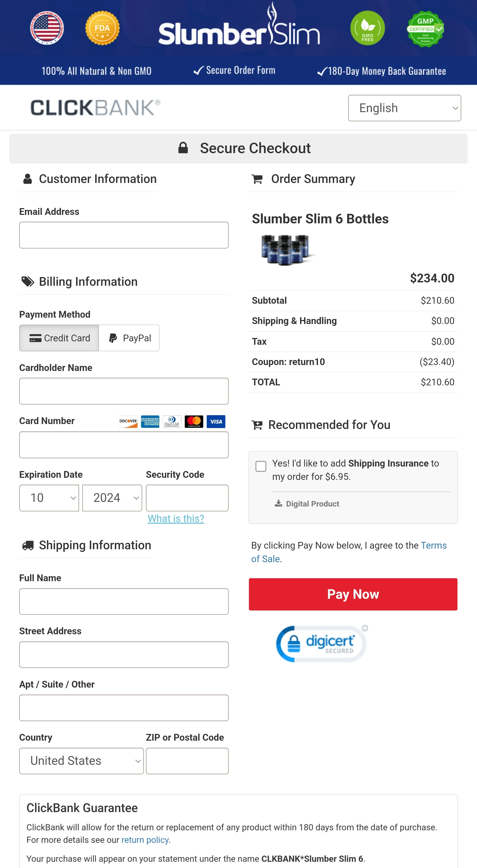Click the American Express card icon
The image size is (477, 868).
[x=150, y=421]
